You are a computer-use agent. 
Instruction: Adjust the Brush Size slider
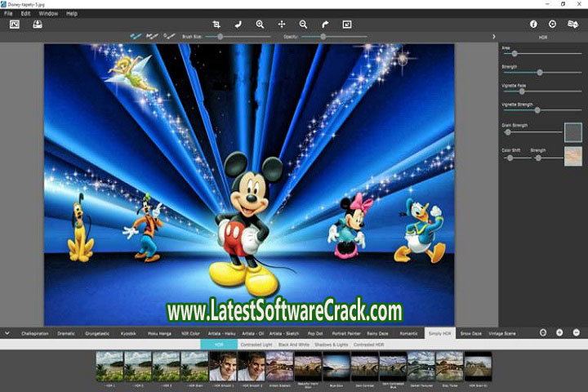point(220,37)
